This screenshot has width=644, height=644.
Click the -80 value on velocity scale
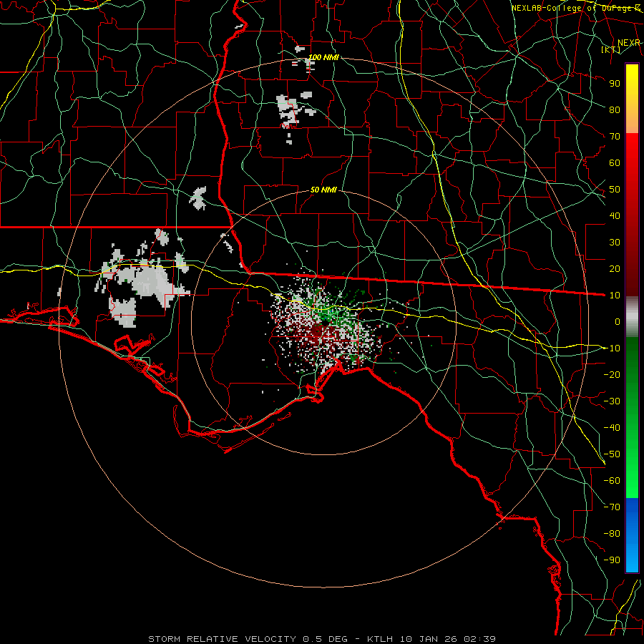click(612, 534)
